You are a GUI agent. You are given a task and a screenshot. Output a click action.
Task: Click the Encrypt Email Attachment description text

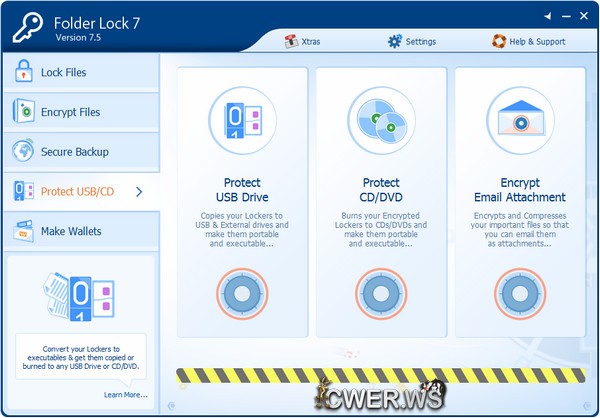click(520, 230)
